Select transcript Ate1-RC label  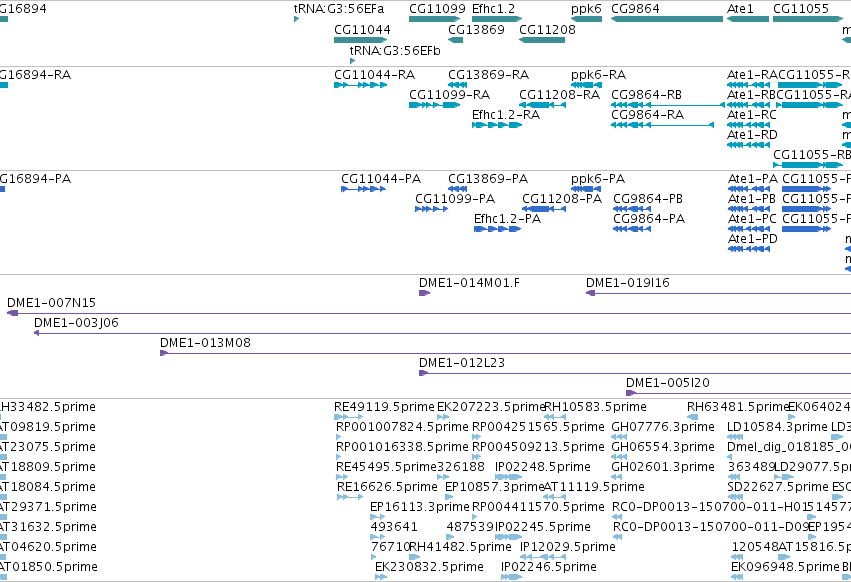coord(752,115)
